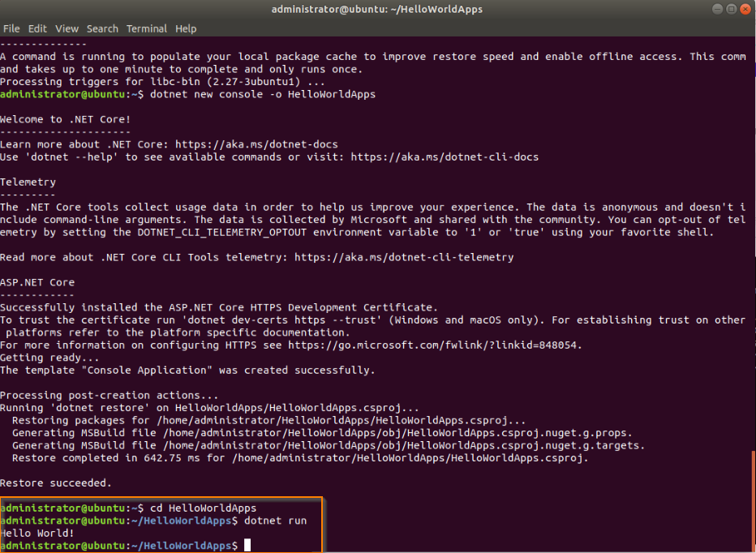Click the 'Restoring packages for' line

tap(269, 420)
